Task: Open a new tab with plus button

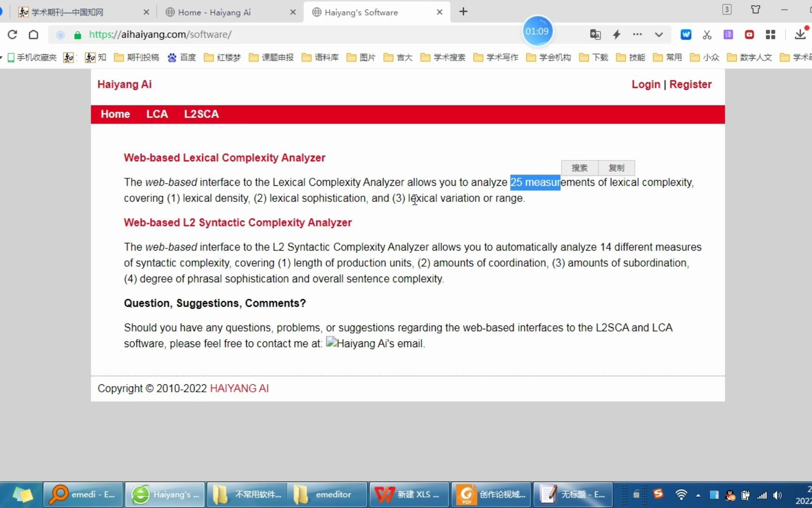Action: (463, 12)
